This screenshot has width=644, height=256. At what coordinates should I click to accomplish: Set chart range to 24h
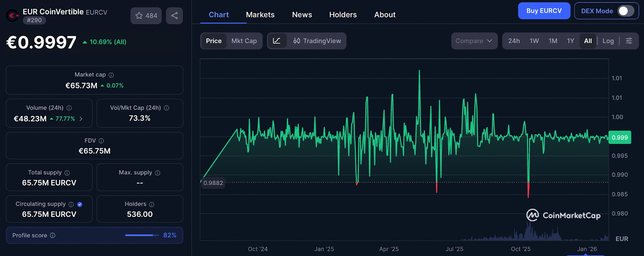pyautogui.click(x=514, y=41)
